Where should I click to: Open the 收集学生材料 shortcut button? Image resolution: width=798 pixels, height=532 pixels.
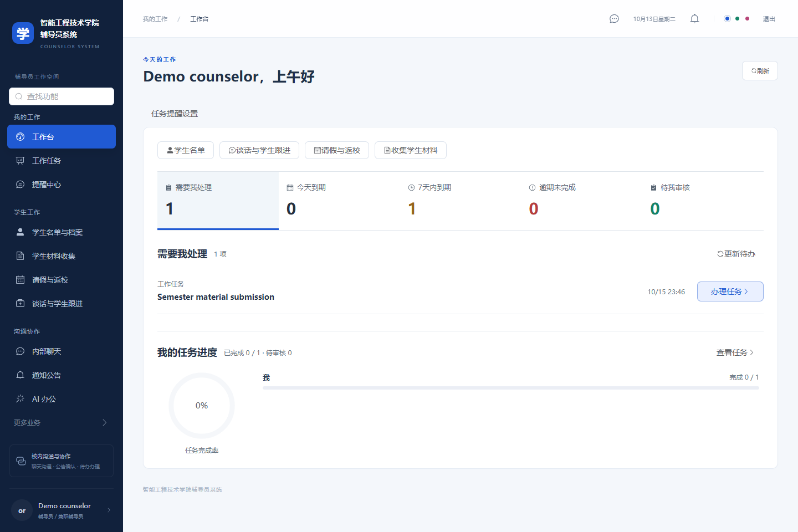(411, 150)
